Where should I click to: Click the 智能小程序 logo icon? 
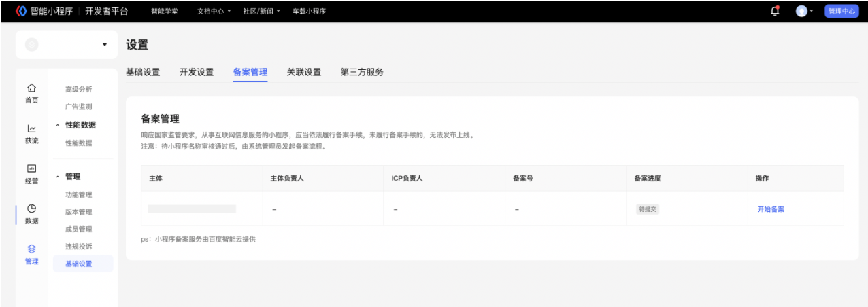point(20,11)
